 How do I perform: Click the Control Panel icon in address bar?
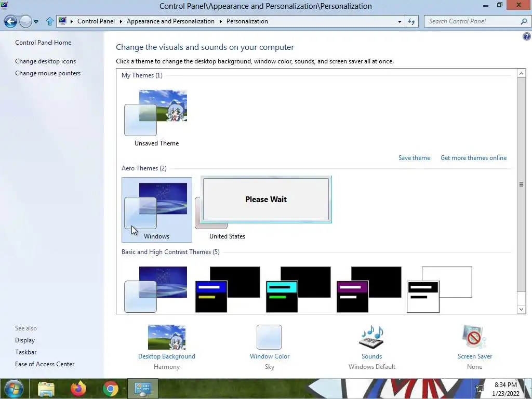(x=62, y=21)
